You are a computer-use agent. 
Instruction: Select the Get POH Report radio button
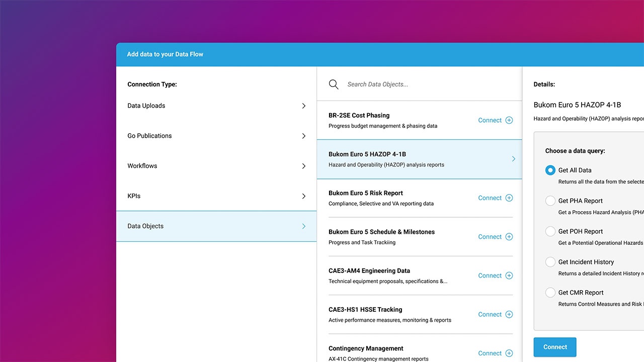tap(550, 231)
